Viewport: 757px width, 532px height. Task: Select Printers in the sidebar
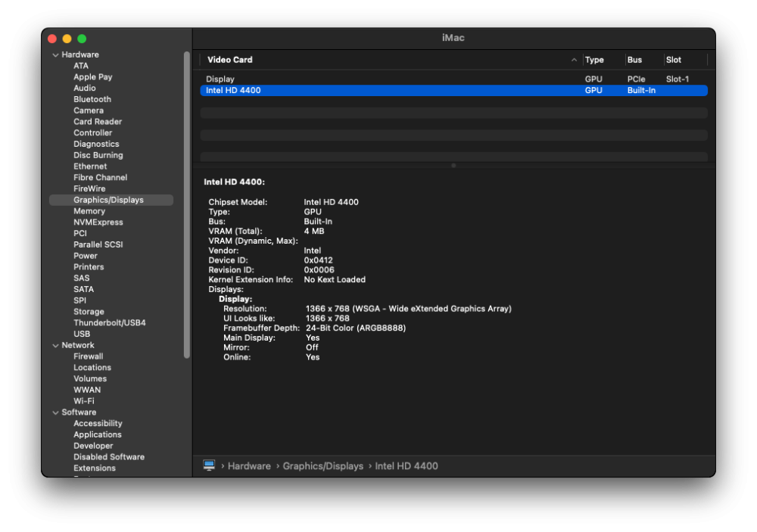89,267
